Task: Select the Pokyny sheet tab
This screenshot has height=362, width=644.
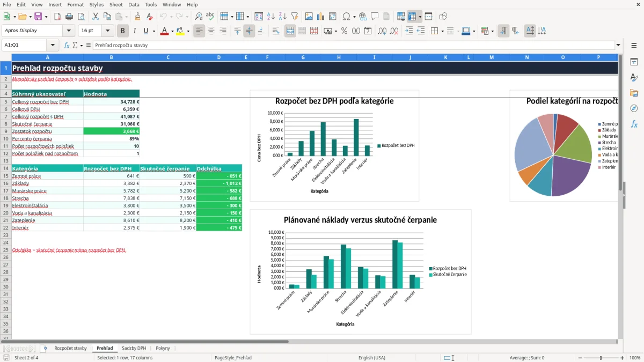Action: 163,349
